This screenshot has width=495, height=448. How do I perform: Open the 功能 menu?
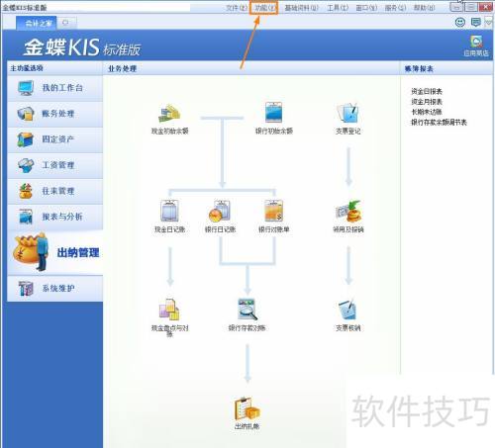coord(264,8)
